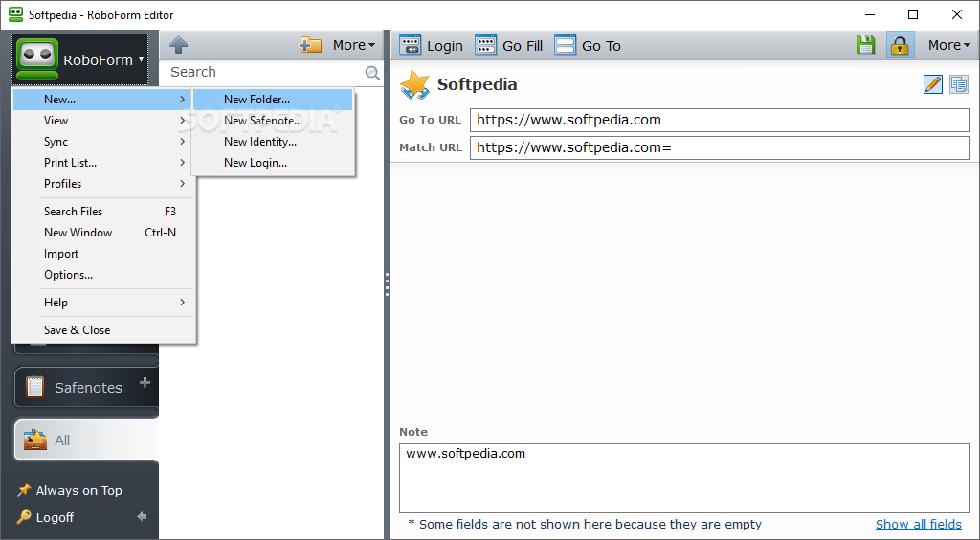Open the More dropdown in the file pane

354,45
